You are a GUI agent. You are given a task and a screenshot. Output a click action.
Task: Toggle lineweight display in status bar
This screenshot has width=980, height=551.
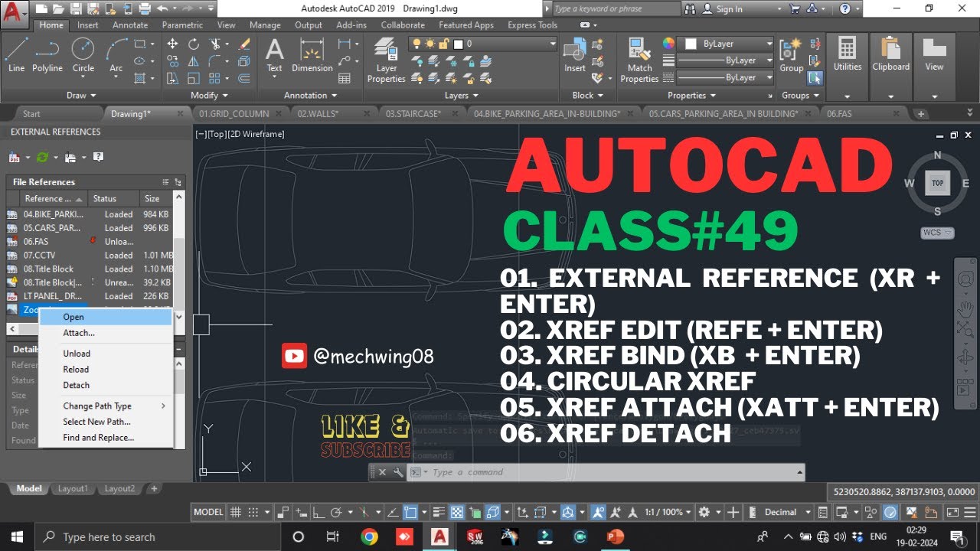pyautogui.click(x=439, y=512)
